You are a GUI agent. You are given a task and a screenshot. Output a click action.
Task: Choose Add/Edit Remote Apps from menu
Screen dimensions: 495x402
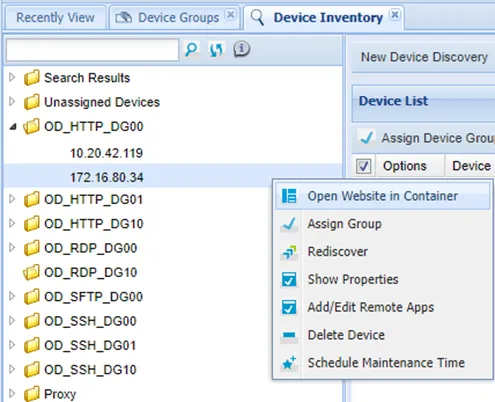click(x=383, y=307)
